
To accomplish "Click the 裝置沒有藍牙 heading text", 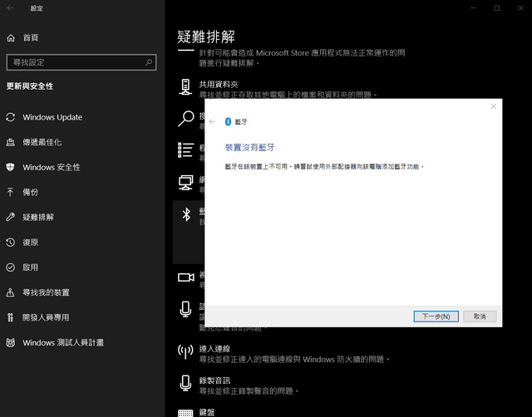I will (x=249, y=148).
